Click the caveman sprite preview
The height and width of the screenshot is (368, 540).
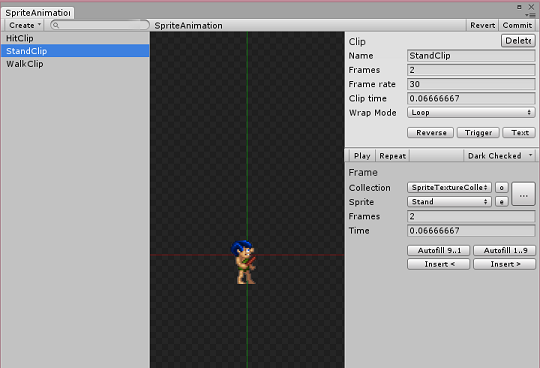[244, 262]
